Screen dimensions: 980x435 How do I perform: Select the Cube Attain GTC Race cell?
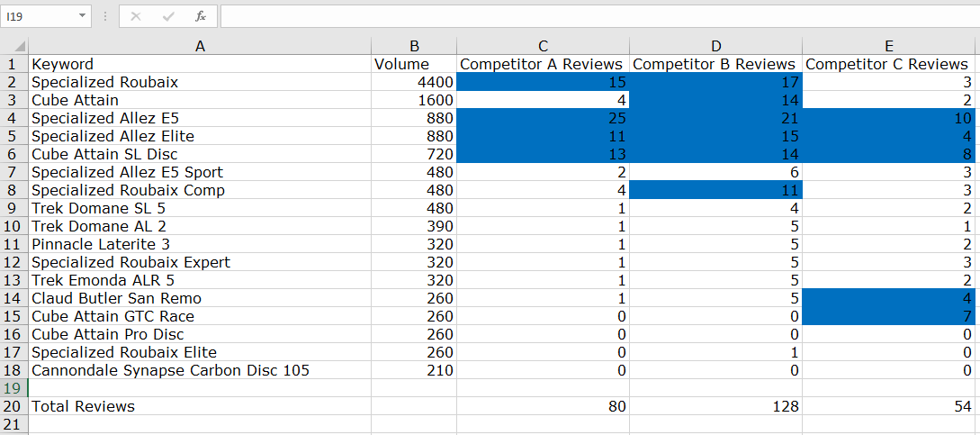click(200, 316)
